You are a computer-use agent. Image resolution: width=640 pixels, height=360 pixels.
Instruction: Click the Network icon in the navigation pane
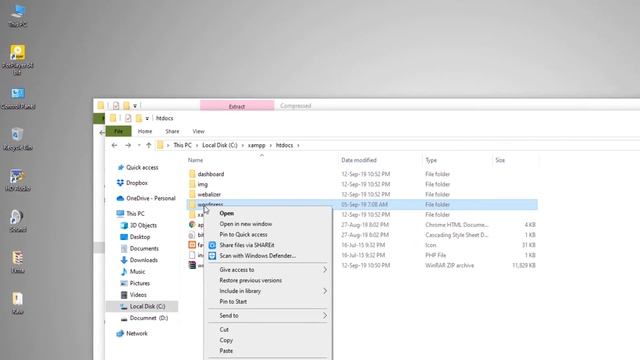(120, 333)
